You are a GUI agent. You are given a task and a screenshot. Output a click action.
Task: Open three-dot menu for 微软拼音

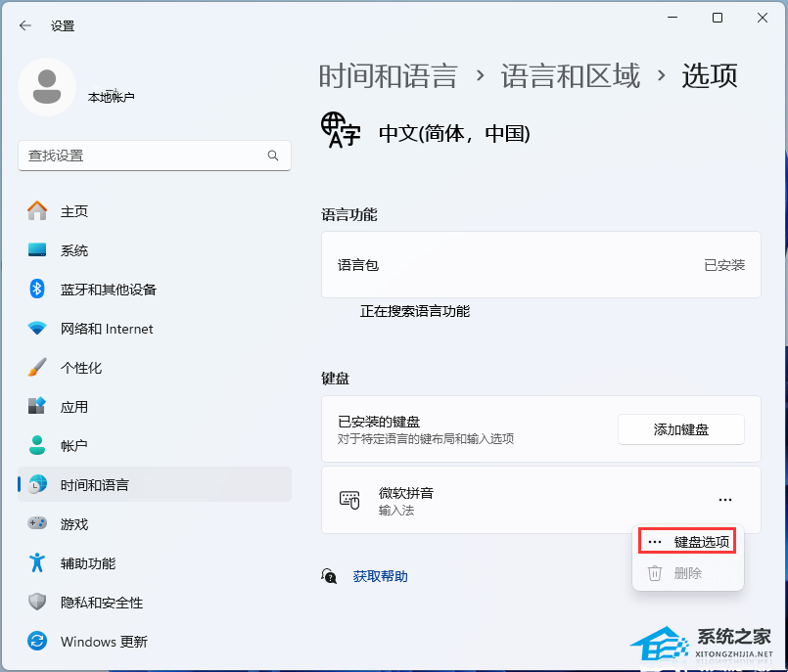[724, 500]
